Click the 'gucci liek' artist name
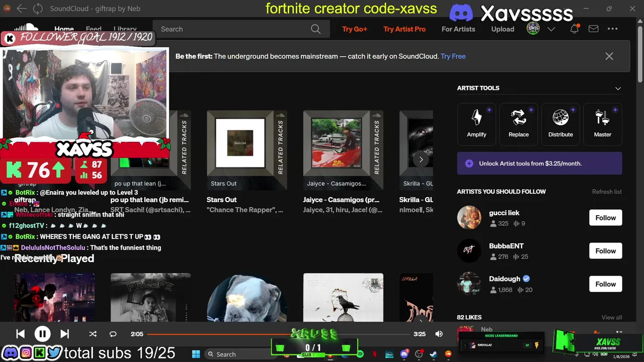The image size is (644, 362). (x=504, y=213)
